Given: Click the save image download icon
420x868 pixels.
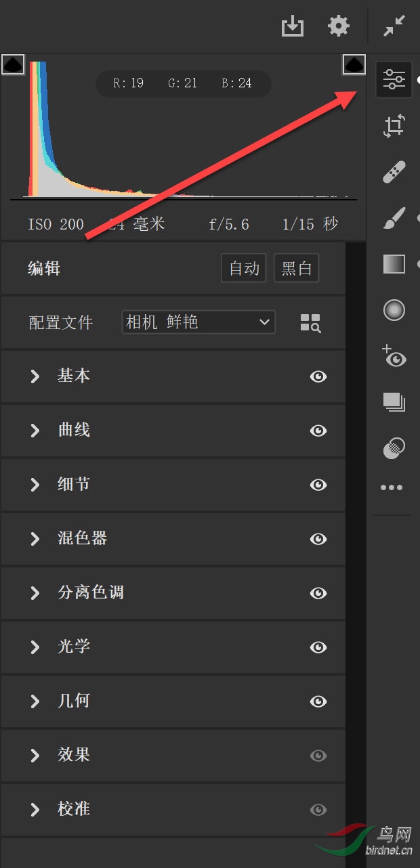Looking at the screenshot, I should point(293,26).
